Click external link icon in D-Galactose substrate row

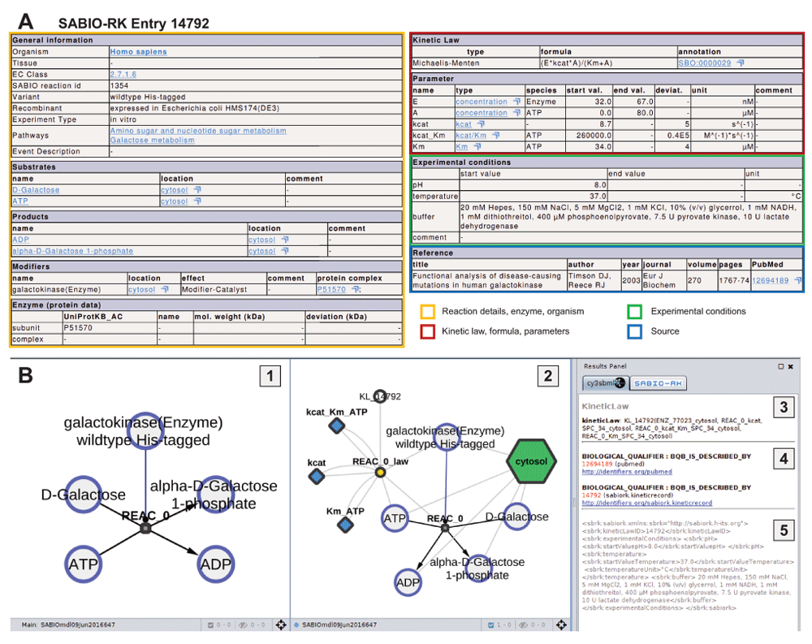197,190
